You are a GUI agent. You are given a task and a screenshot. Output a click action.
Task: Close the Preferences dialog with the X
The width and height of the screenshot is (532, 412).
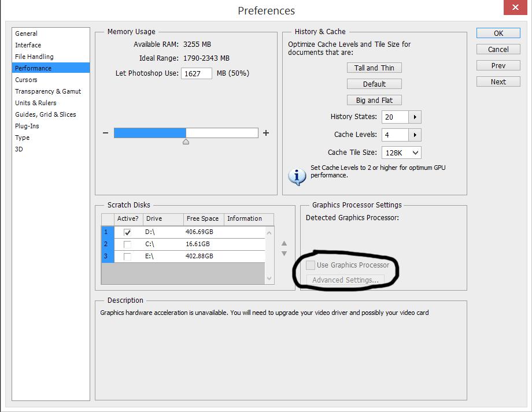click(515, 7)
